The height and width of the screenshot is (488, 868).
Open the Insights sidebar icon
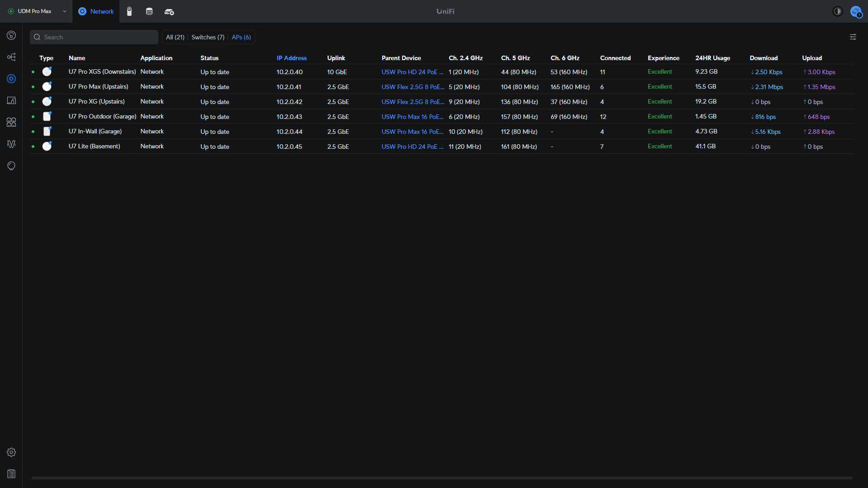[11, 166]
